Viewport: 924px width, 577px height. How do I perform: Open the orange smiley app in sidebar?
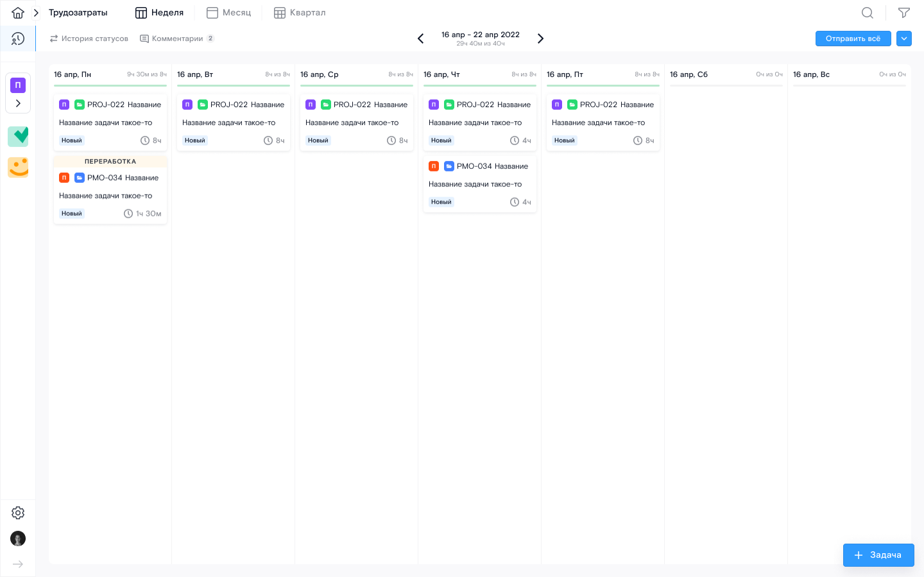point(18,168)
